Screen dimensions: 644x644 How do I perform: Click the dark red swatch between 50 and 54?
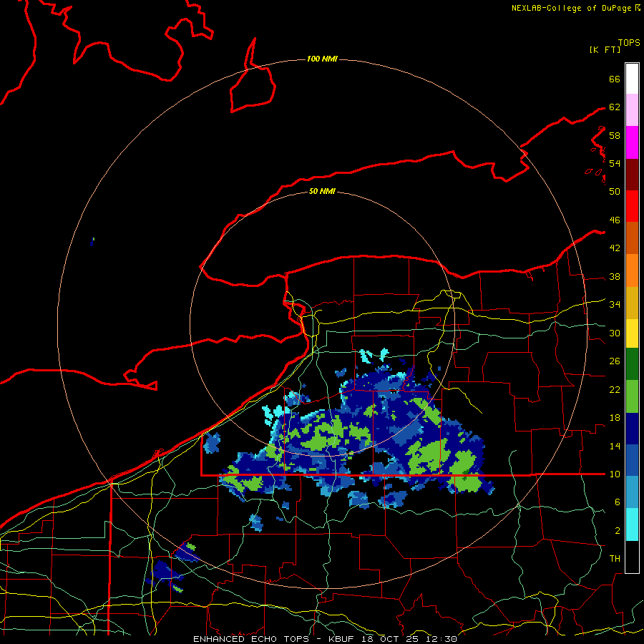click(632, 174)
